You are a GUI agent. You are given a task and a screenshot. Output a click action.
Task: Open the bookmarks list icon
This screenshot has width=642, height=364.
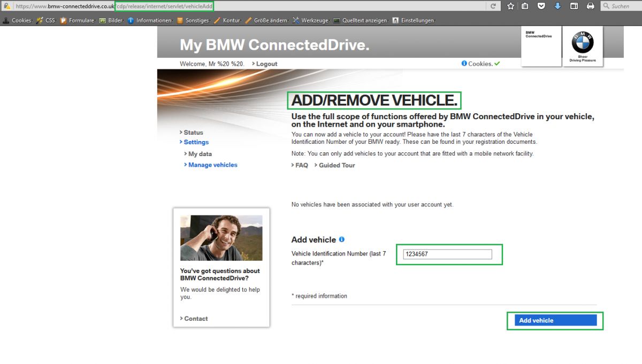pos(525,6)
